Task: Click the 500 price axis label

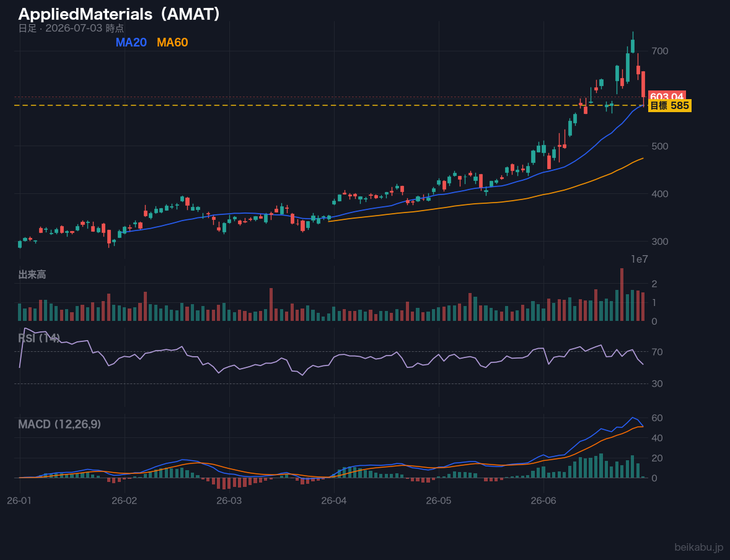Action: 660,146
